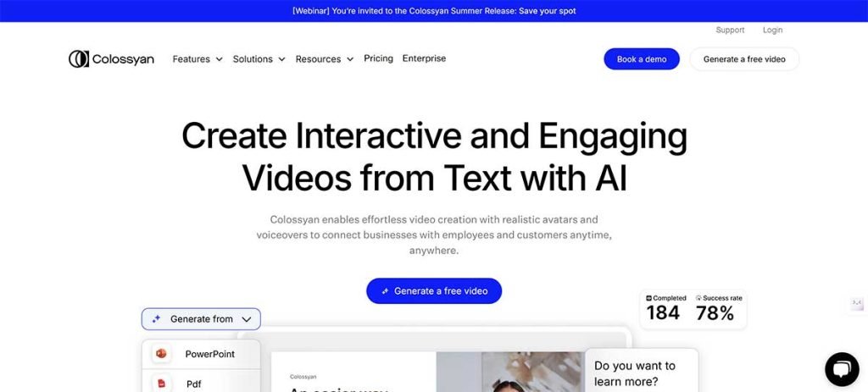Click blue Generate a free video hero button
868x392 pixels.
coord(434,290)
